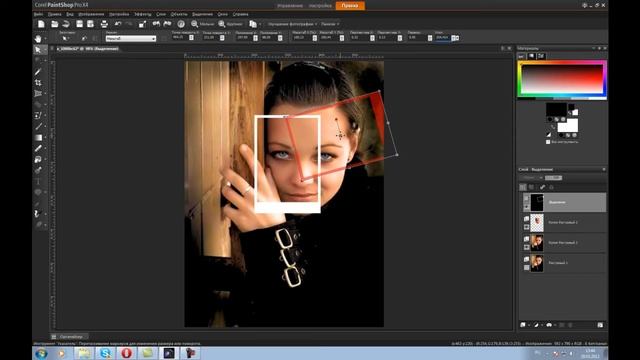The height and width of the screenshot is (360, 640).
Task: Create a new image with New icon
Action: (x=41, y=24)
